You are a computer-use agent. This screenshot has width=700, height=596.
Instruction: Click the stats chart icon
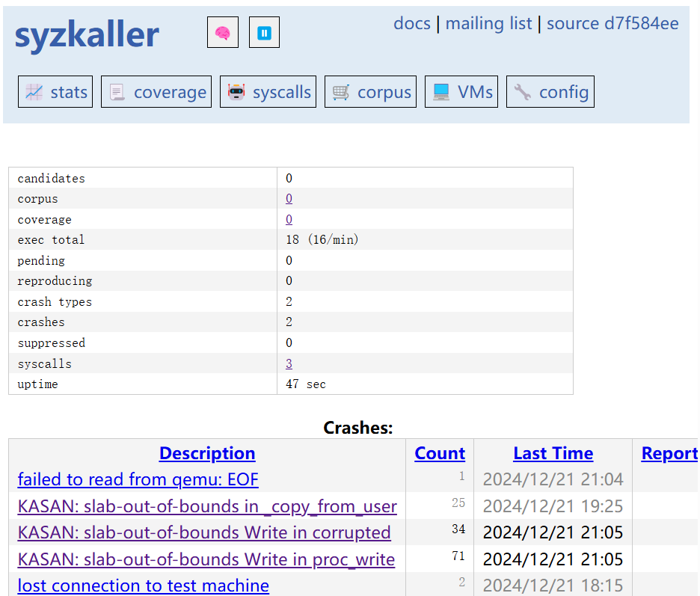point(34,92)
